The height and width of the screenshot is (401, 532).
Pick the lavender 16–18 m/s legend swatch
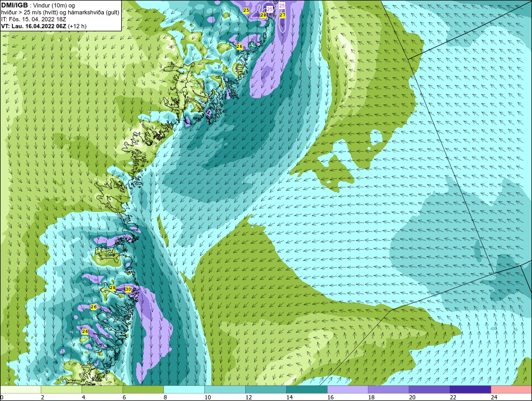point(348,389)
